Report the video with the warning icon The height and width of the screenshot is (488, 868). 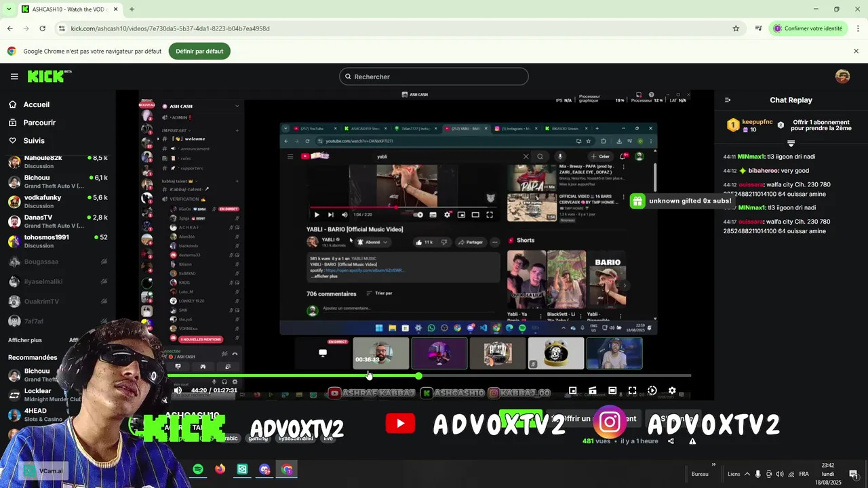pyautogui.click(x=692, y=441)
